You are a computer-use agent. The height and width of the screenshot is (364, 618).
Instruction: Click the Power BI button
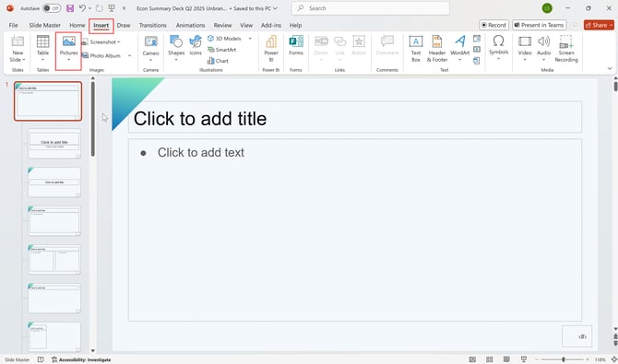click(x=271, y=49)
